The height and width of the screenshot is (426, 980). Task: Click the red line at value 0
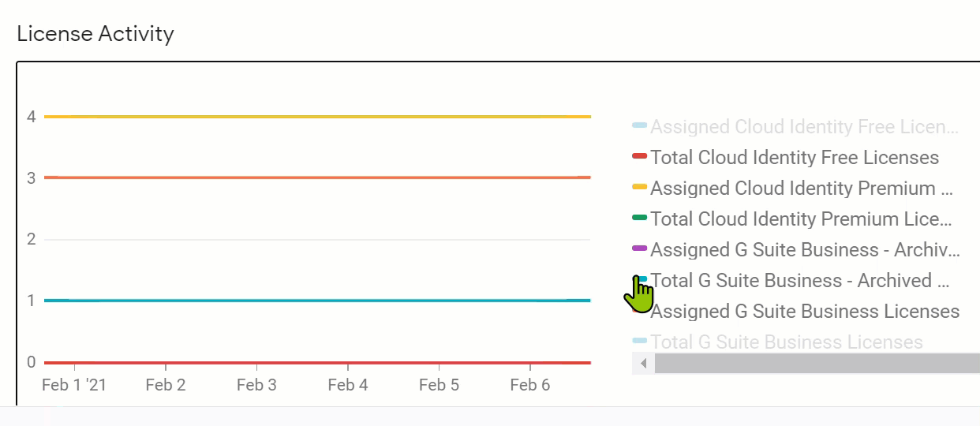click(317, 363)
